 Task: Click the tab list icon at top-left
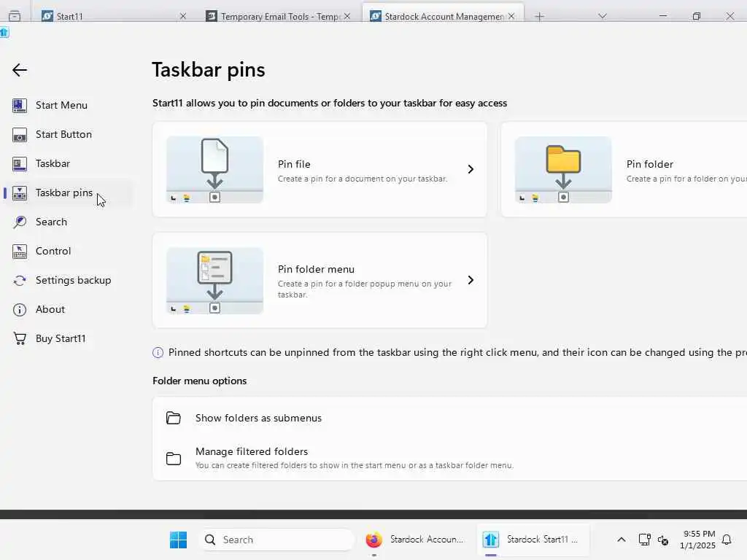click(15, 16)
